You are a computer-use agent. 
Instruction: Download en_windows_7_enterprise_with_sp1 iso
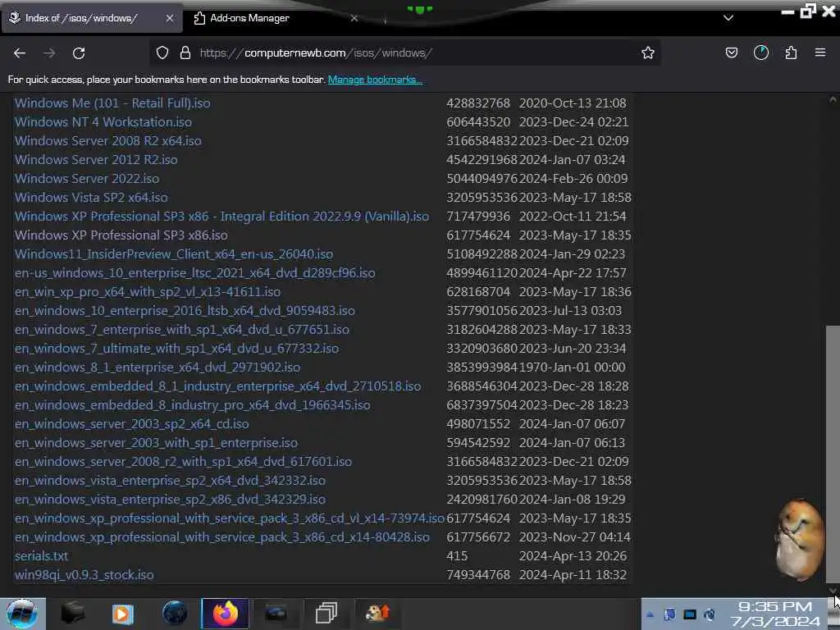coord(182,330)
